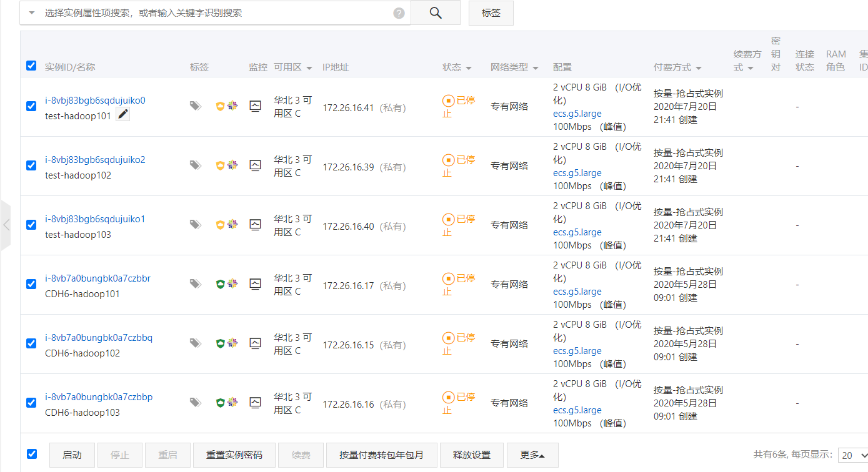Open the 状态 column filter dropdown
The width and height of the screenshot is (868, 472).
468,68
